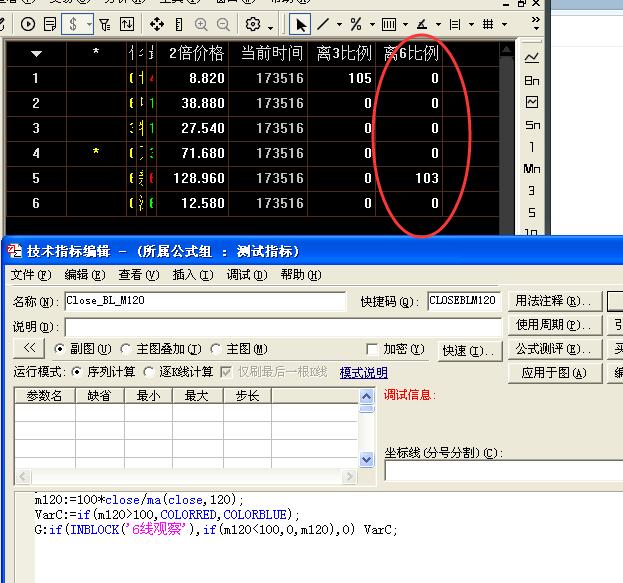Screen dimensions: 623x583
Task: Select the vertical bars grid tool
Action: (x=389, y=24)
